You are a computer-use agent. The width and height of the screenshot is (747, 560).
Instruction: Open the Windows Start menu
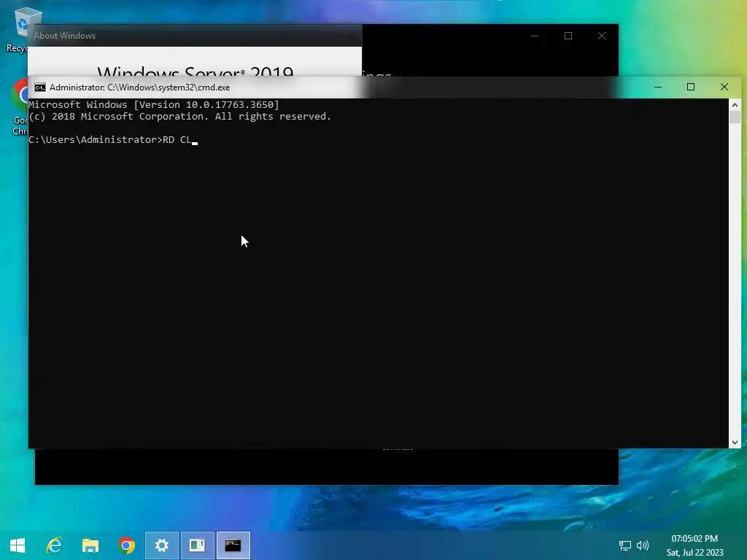[18, 545]
